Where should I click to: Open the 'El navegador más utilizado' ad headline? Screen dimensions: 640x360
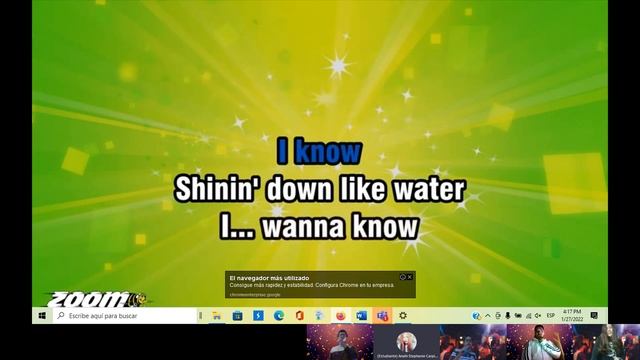(269, 278)
